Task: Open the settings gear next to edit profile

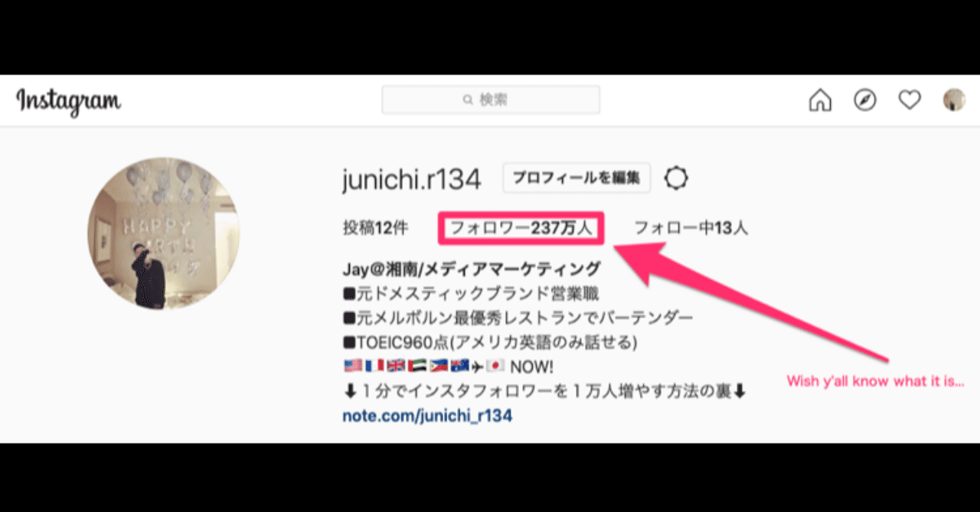Action: coord(676,178)
